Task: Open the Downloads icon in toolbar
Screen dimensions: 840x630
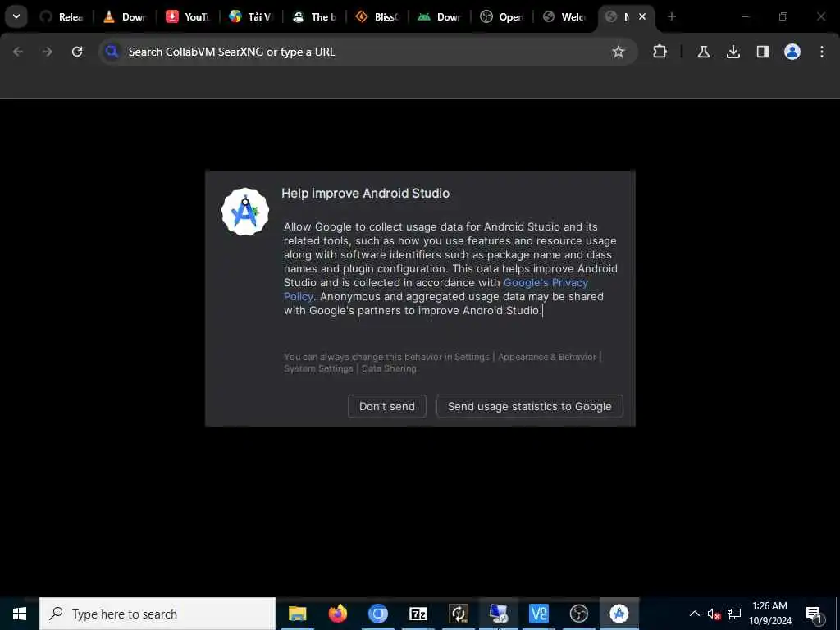Action: pos(733,52)
